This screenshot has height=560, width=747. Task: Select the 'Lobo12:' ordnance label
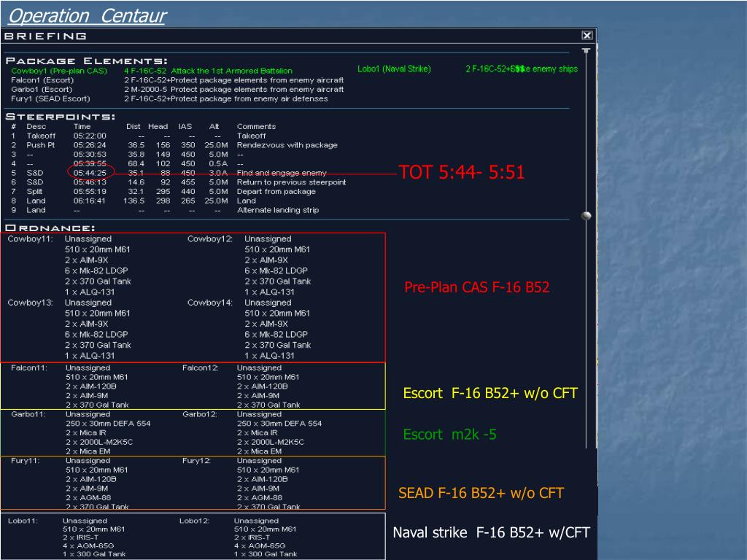194,521
